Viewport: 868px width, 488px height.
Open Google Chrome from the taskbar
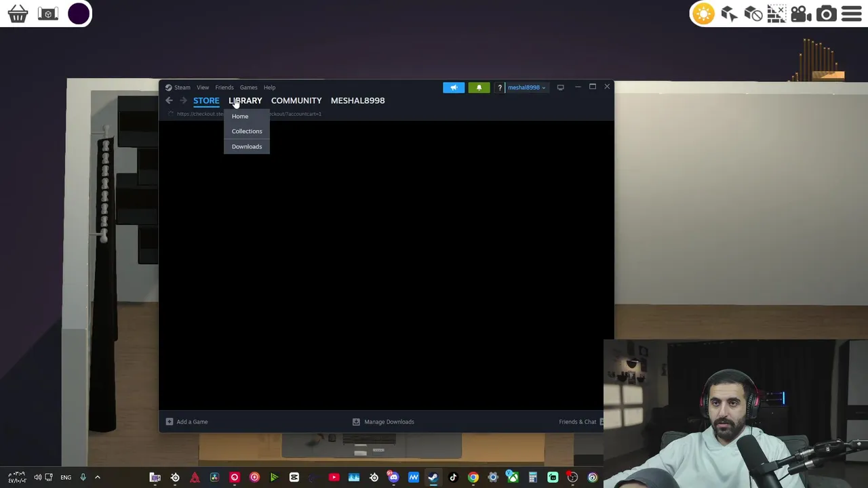click(x=473, y=478)
